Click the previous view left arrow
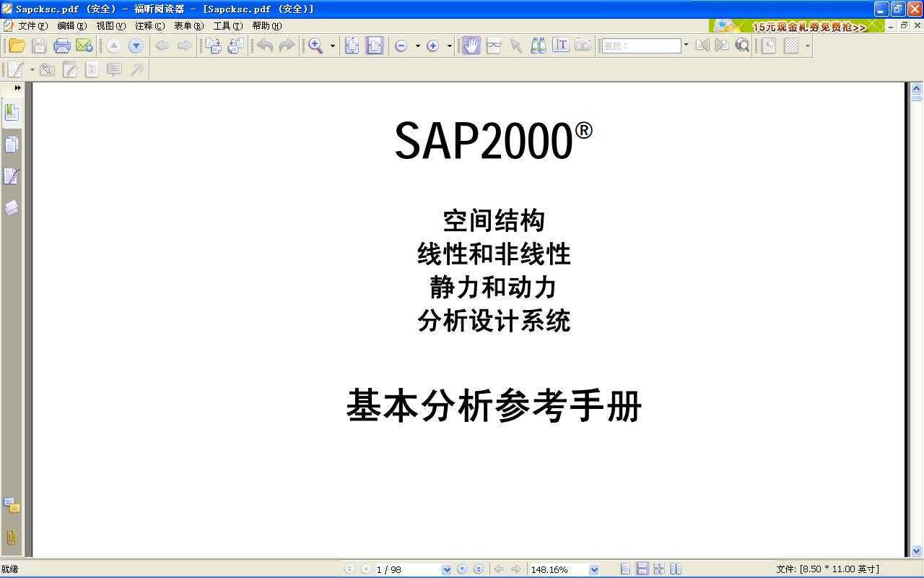Screen dimensions: 924x578 coord(162,46)
